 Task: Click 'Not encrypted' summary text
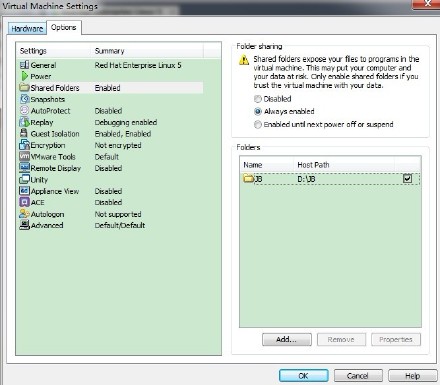[x=118, y=145]
